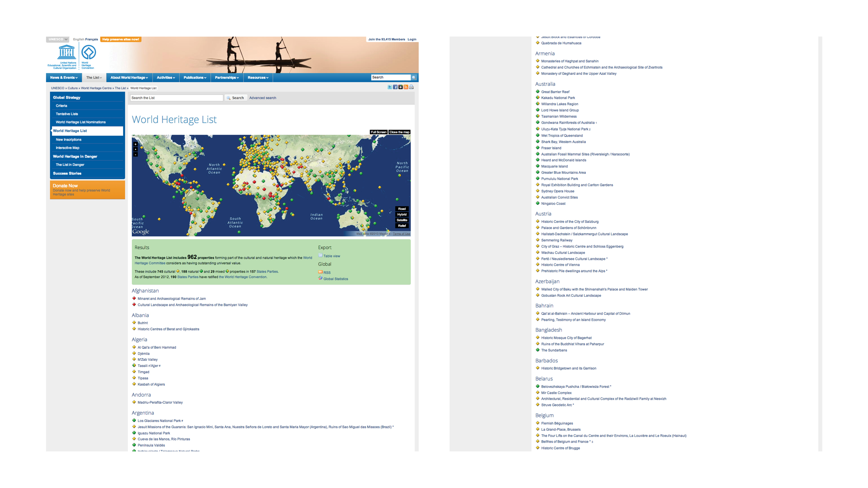The image size is (868, 488).
Task: Switch map to Satellite view
Action: click(402, 220)
